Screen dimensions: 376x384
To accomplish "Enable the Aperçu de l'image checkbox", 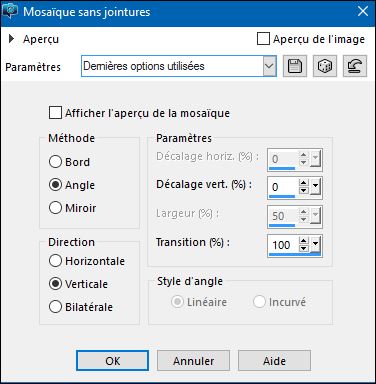I will coord(263,39).
